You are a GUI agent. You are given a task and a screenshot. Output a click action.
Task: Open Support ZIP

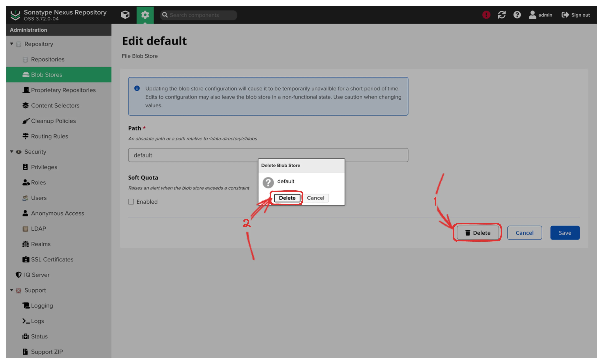pyautogui.click(x=47, y=352)
